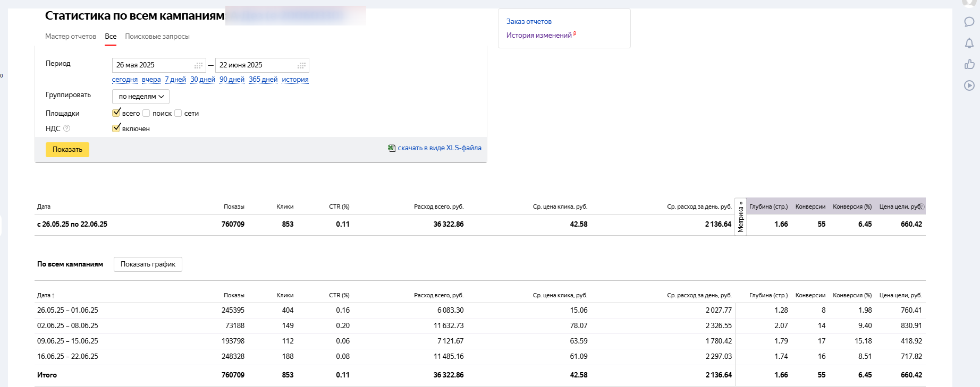Click clicks value 188
Viewport: 980px width, 387px height.
pyautogui.click(x=288, y=357)
